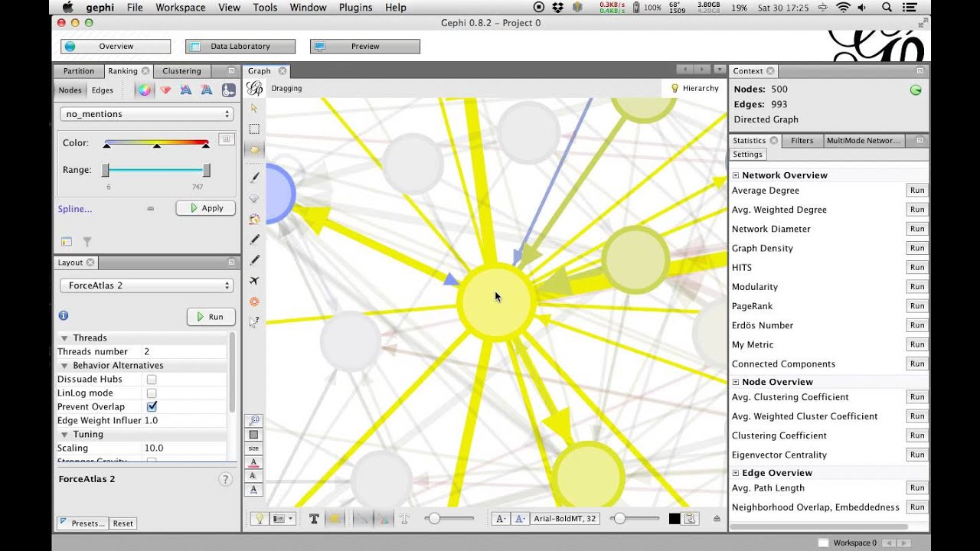980x551 pixels.
Task: Center graph with the magnifier icon
Action: 254,420
